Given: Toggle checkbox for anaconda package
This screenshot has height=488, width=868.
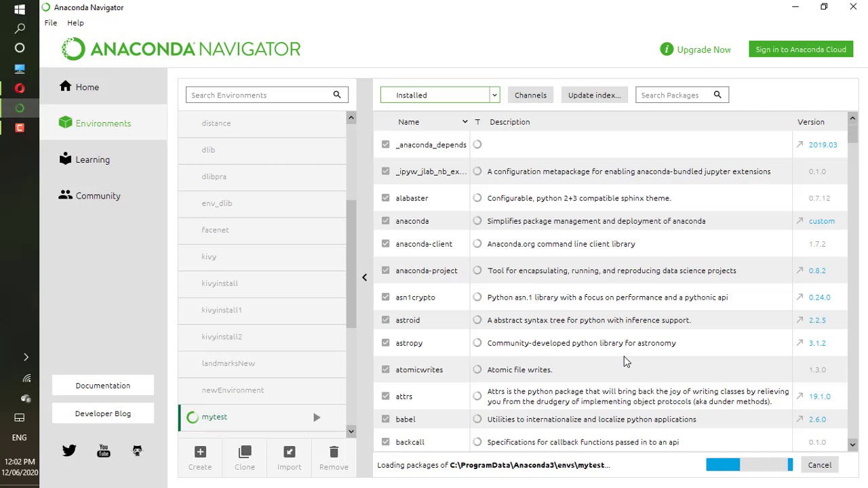Looking at the screenshot, I should click(x=386, y=221).
